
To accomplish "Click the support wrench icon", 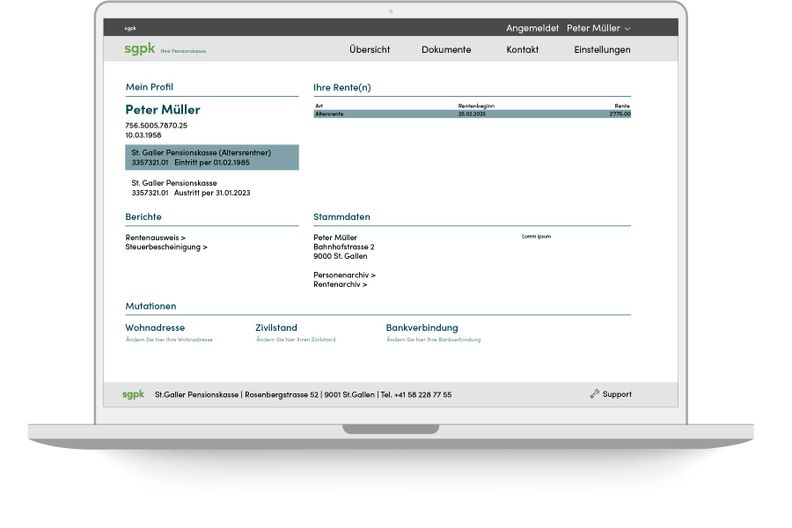I will (x=595, y=394).
